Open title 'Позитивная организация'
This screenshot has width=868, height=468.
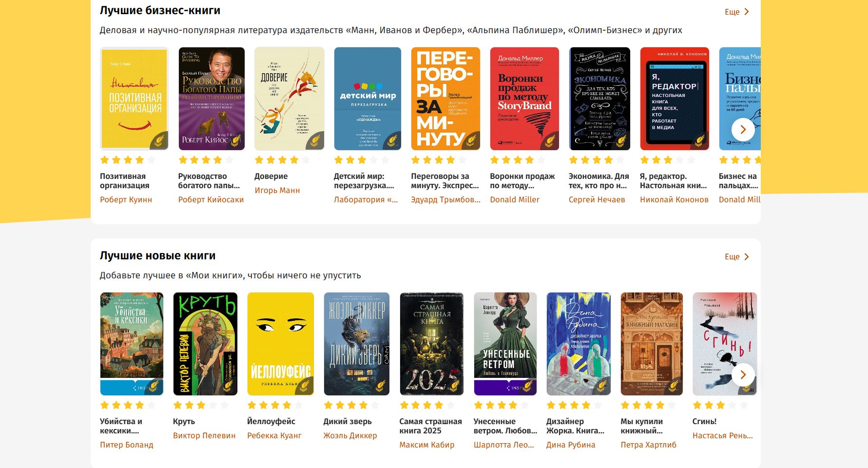coord(125,181)
